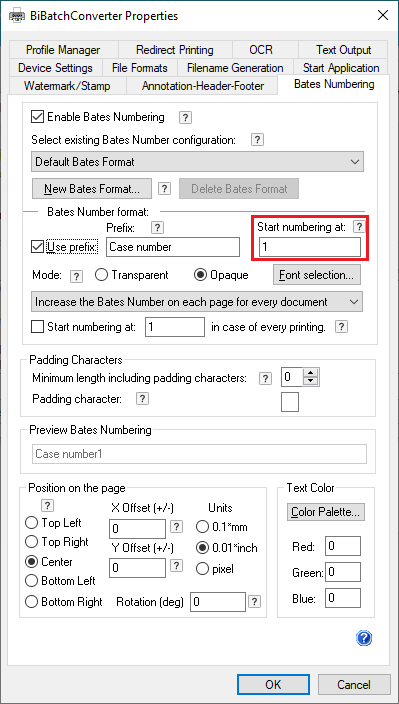Click help icon next to Start numbering at label
Image resolution: width=399 pixels, height=704 pixels.
pos(358,227)
